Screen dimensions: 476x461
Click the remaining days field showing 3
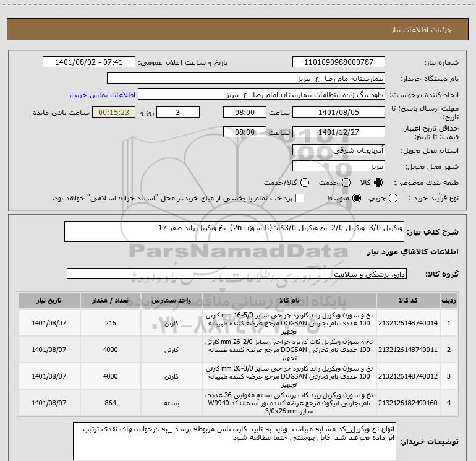[x=178, y=112]
